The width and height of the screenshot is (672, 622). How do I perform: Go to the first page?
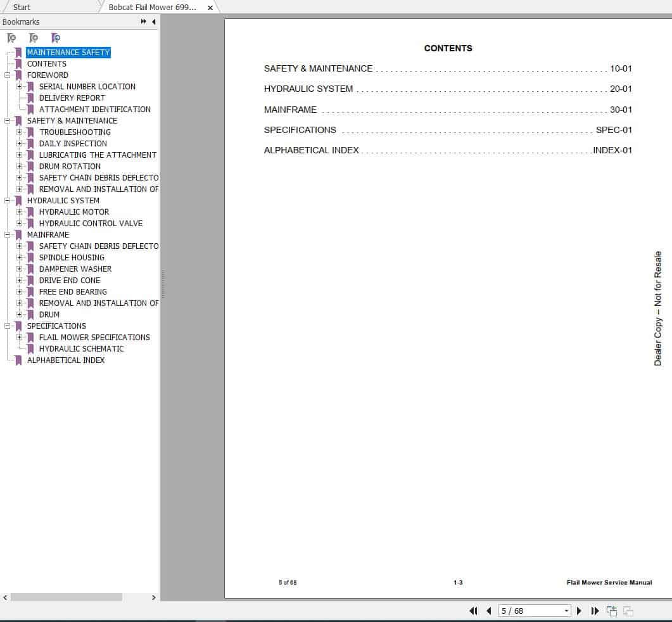pyautogui.click(x=473, y=611)
